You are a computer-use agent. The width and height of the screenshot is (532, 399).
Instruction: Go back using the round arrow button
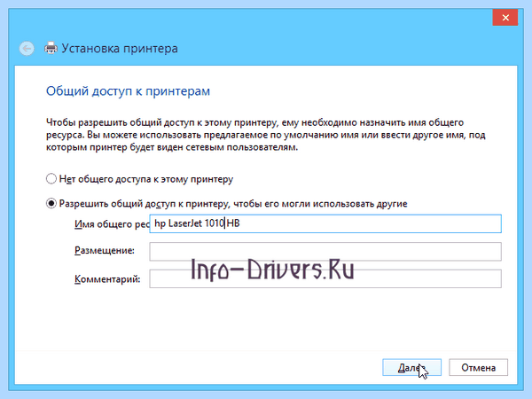tap(27, 48)
